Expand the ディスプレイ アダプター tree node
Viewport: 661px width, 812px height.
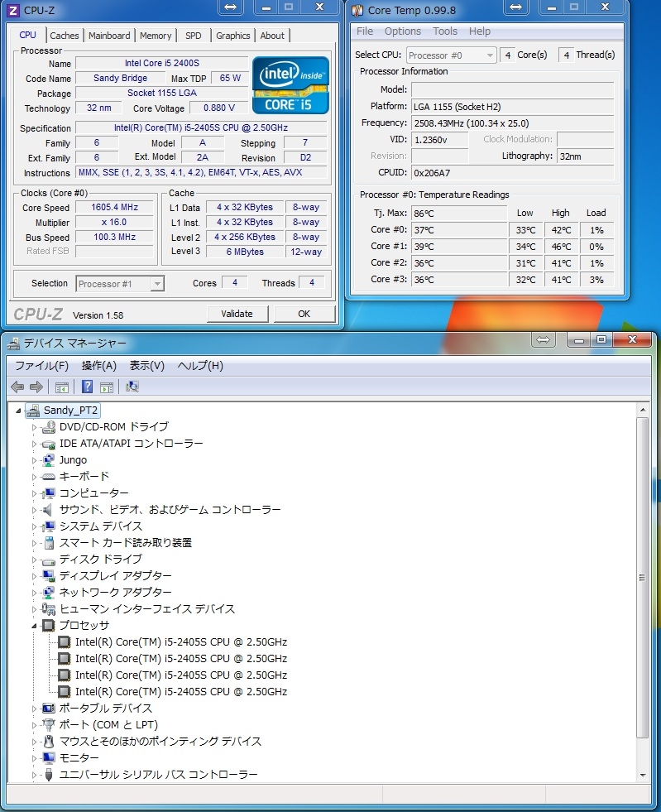coord(35,576)
